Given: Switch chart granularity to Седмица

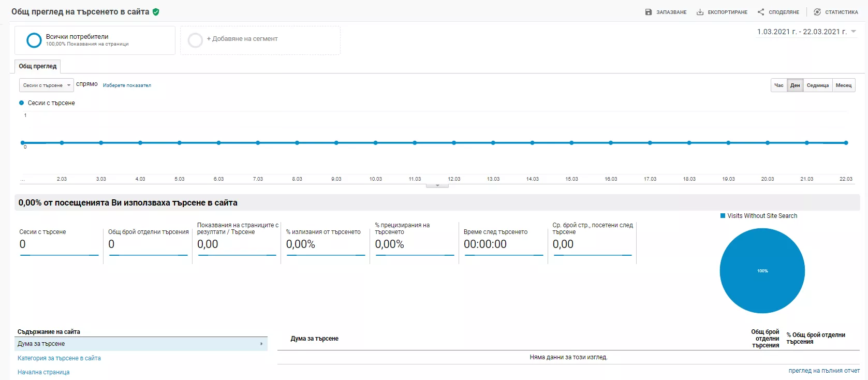Looking at the screenshot, I should pyautogui.click(x=818, y=85).
